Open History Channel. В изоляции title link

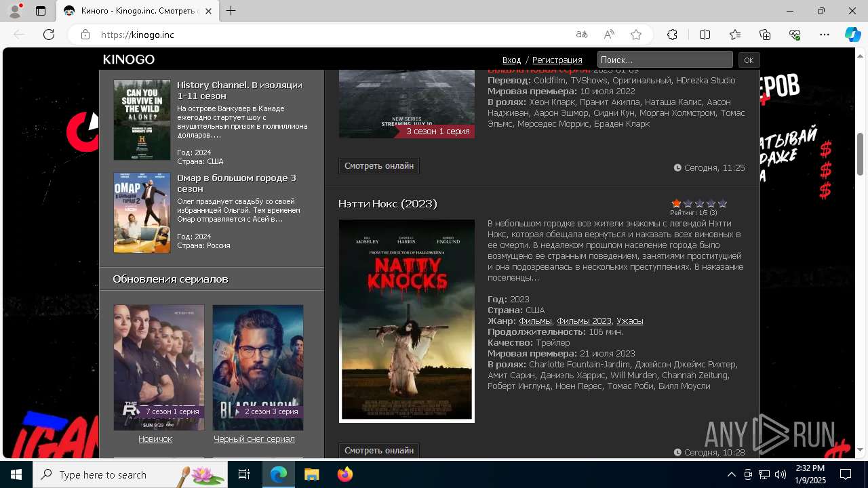point(239,90)
